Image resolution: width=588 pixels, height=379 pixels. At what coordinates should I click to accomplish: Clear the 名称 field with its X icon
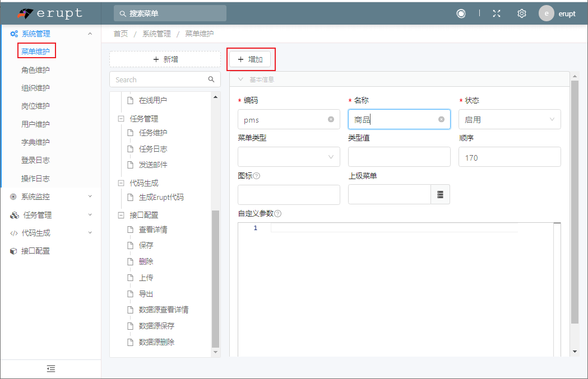point(441,119)
